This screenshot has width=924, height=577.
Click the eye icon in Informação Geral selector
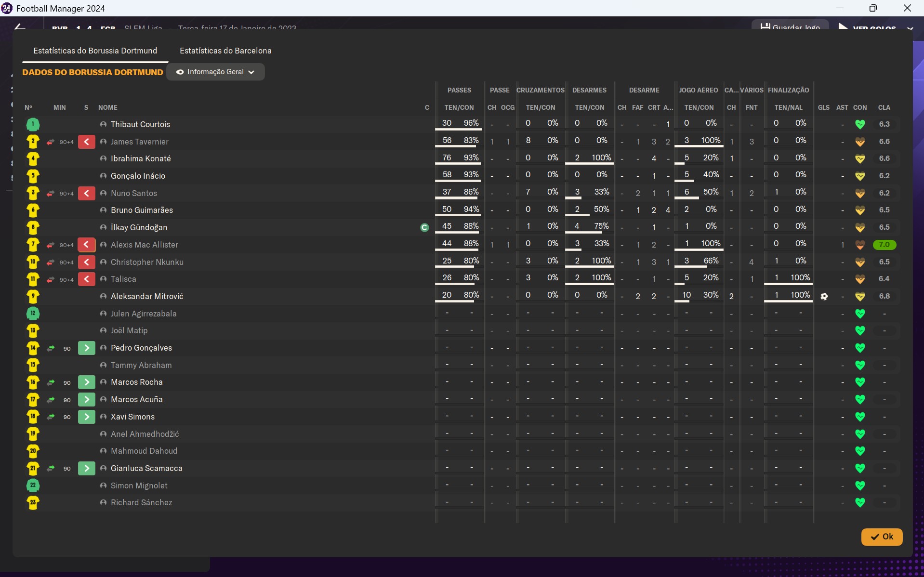point(180,72)
